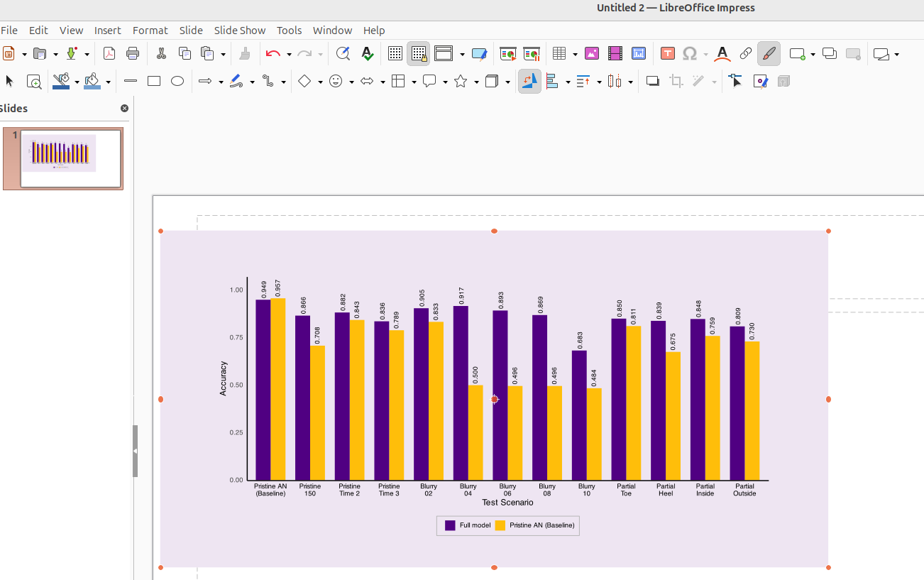The height and width of the screenshot is (580, 924).
Task: Switch to the Master Slide view
Action: pyautogui.click(x=480, y=53)
